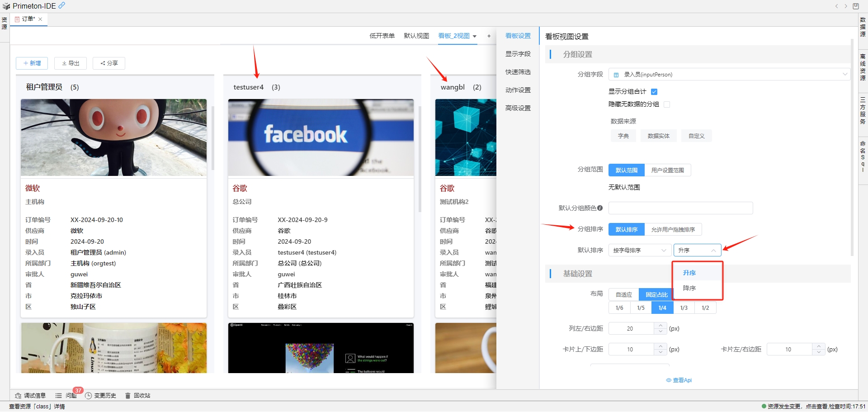This screenshot has height=412, width=868.
Task: Click the default group color field
Action: 680,208
